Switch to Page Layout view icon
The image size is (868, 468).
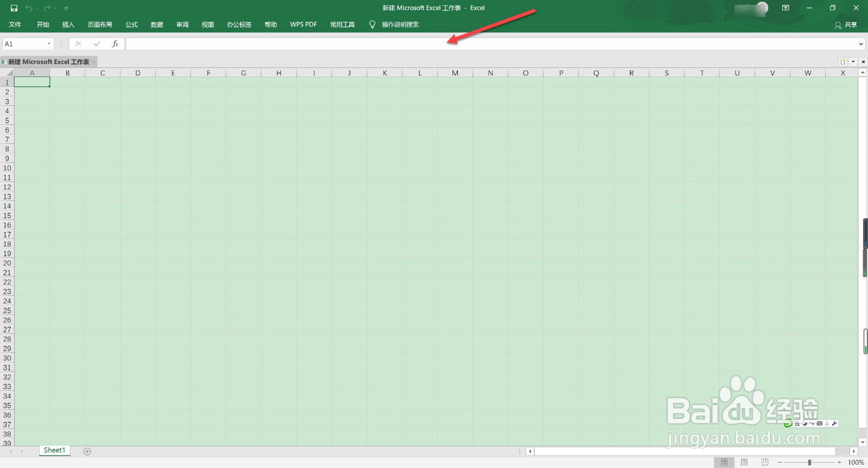coord(744,462)
